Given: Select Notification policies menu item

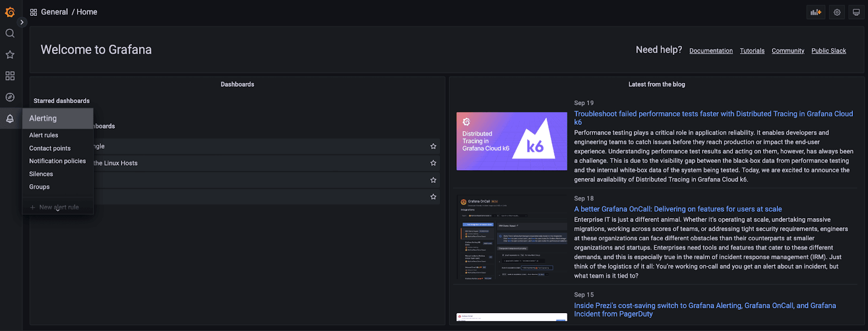Looking at the screenshot, I should 58,161.
